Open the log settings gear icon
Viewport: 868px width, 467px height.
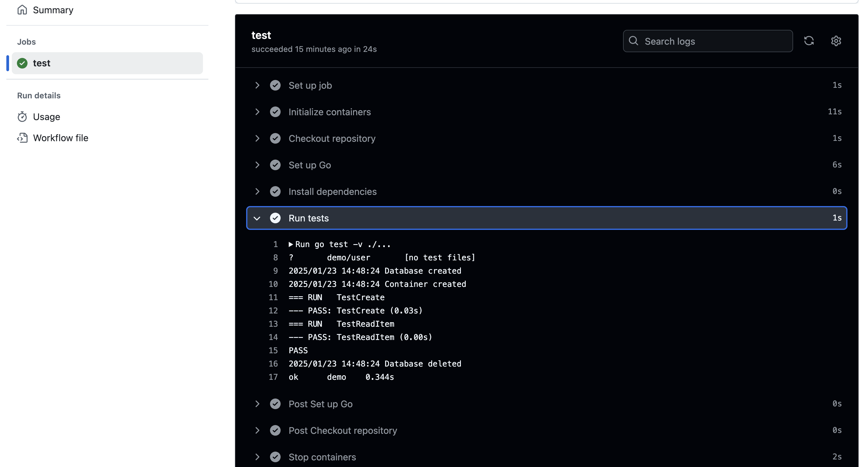tap(836, 41)
